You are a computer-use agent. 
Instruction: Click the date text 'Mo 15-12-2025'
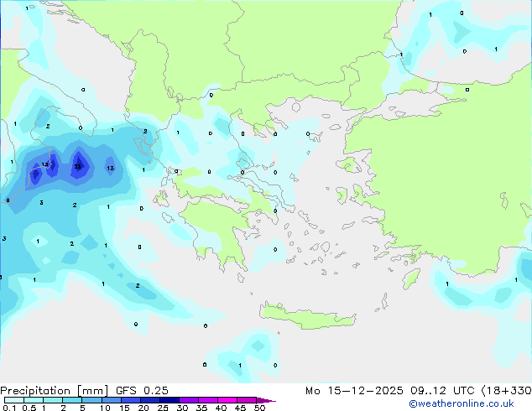pyautogui.click(x=354, y=391)
